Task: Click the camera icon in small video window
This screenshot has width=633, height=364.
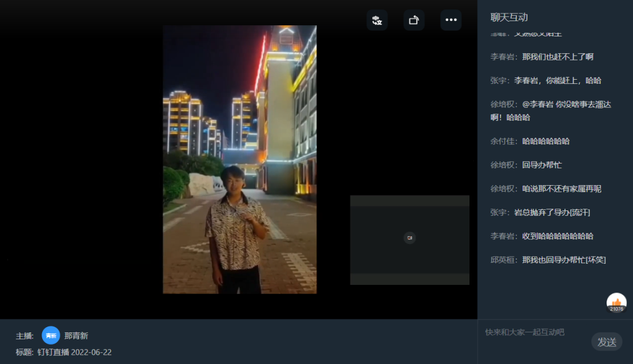Action: 410,237
